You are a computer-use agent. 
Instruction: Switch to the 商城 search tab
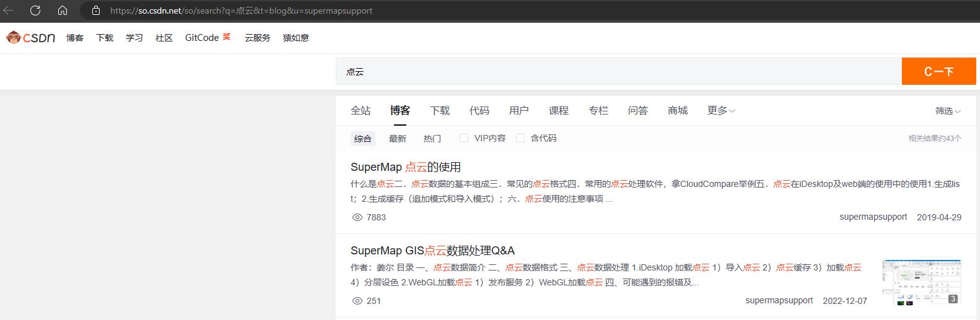coord(678,111)
